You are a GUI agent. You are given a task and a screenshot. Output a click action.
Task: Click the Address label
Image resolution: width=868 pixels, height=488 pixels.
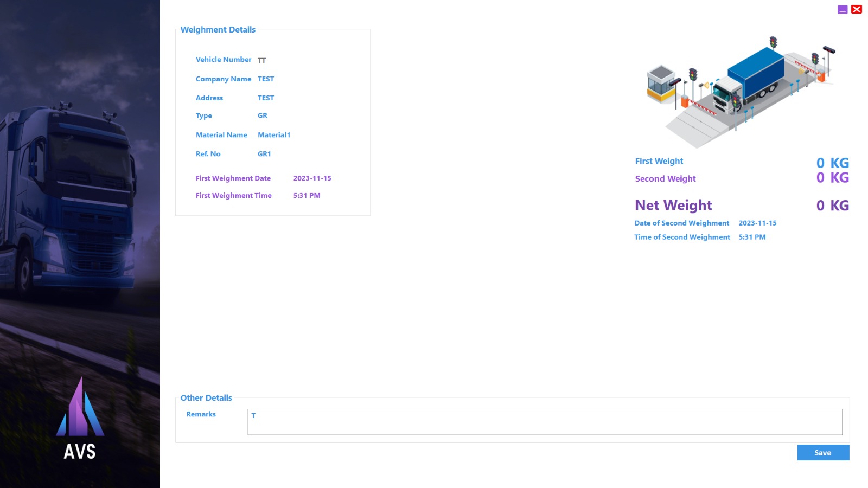(209, 98)
